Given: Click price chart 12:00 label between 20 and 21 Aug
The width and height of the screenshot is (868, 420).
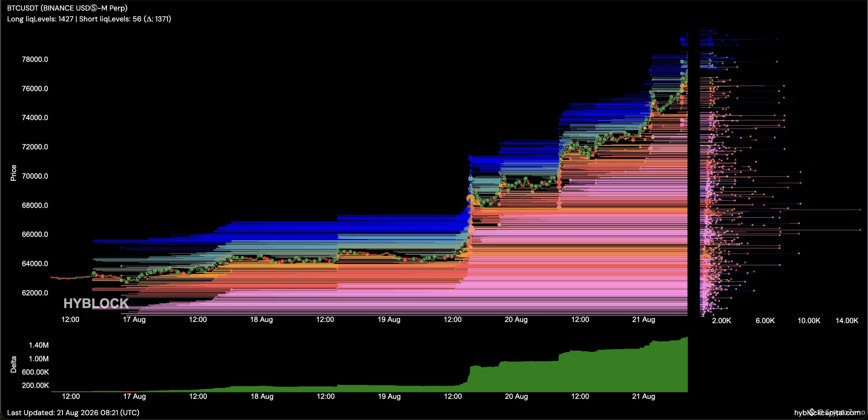Looking at the screenshot, I should [580, 320].
